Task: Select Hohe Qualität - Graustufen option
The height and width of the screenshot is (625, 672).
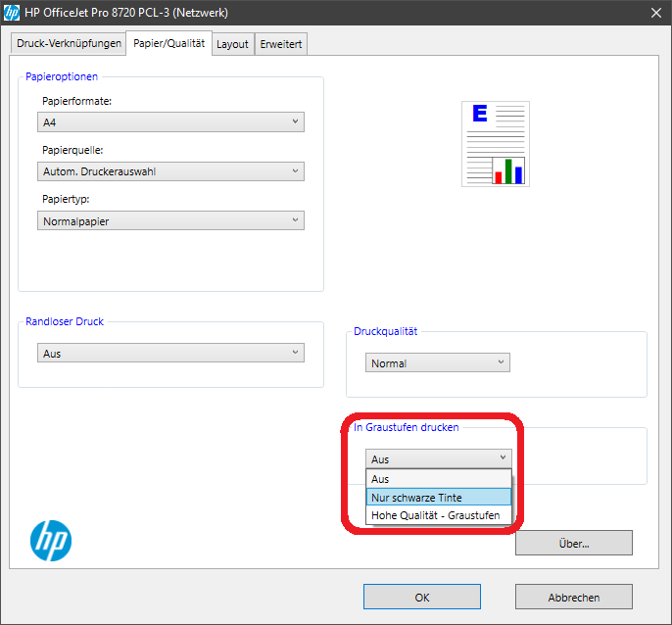Action: [439, 515]
